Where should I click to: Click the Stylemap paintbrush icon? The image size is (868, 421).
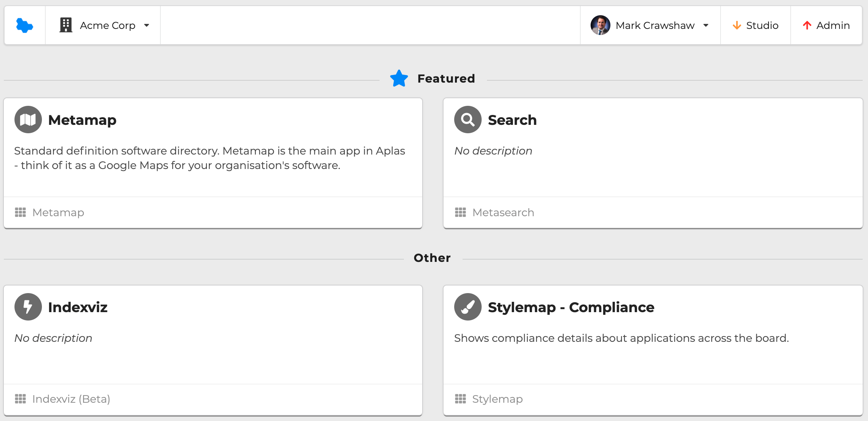tap(468, 307)
